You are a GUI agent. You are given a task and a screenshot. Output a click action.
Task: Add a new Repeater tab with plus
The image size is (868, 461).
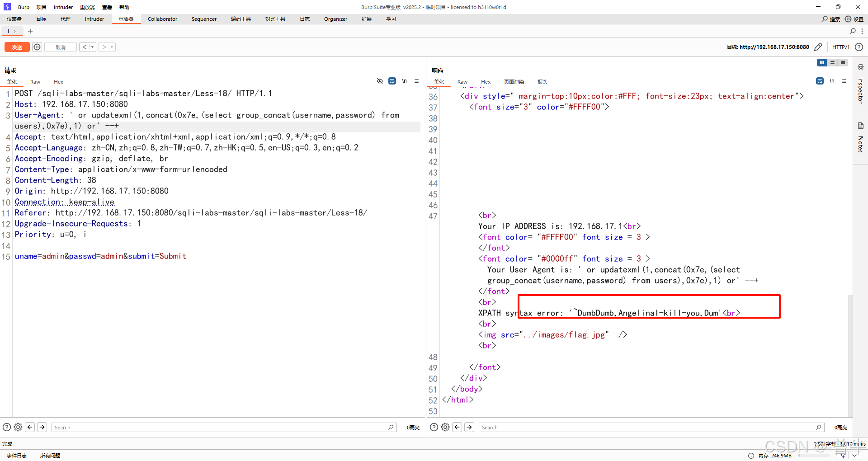(x=30, y=31)
